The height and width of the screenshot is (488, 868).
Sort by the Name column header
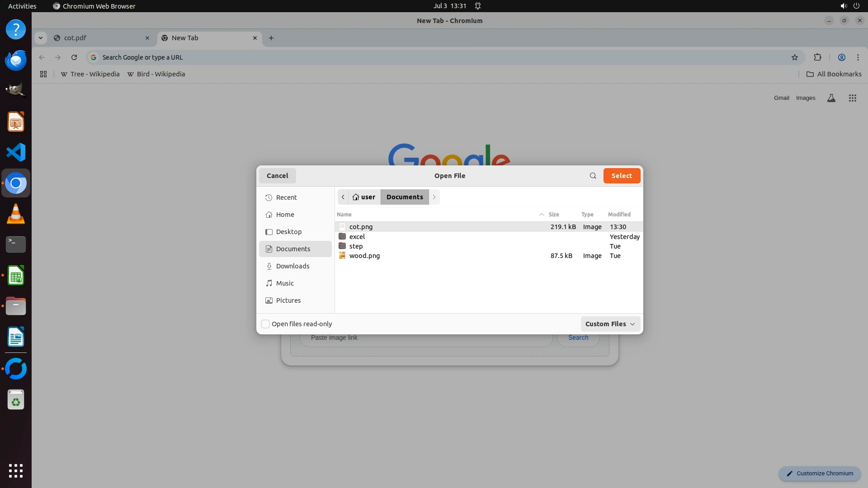coord(344,215)
